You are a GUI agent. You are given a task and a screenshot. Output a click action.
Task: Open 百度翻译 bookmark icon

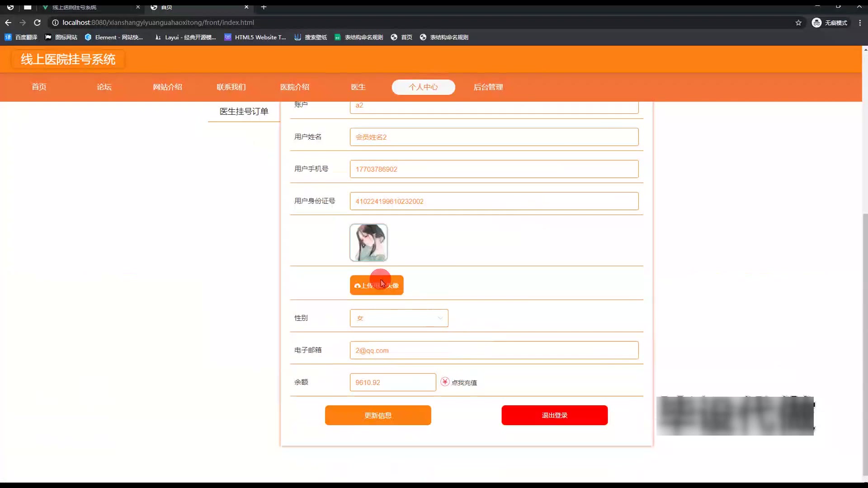coord(8,37)
